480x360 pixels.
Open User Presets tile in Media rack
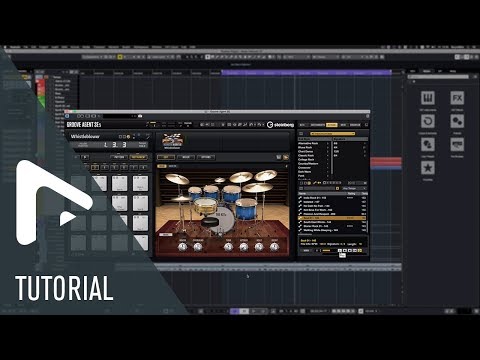(428, 145)
